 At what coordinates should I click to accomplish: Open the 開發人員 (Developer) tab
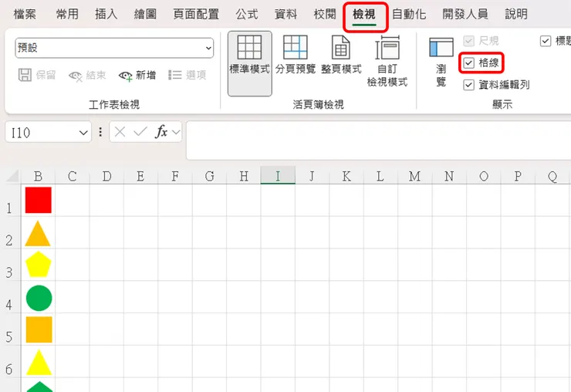tap(465, 14)
